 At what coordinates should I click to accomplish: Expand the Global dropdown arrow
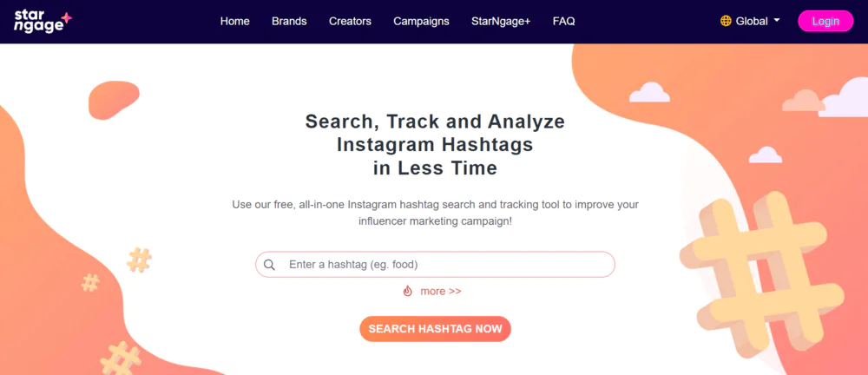777,21
